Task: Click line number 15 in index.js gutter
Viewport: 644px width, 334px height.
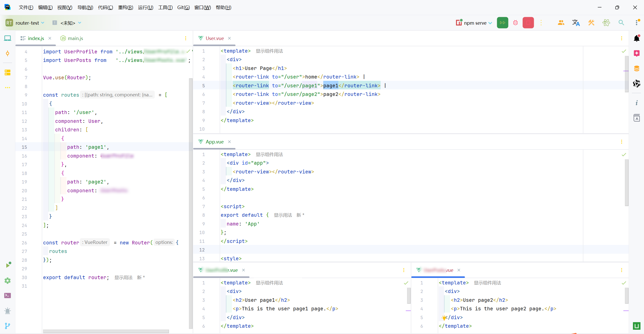Action: pos(24,147)
